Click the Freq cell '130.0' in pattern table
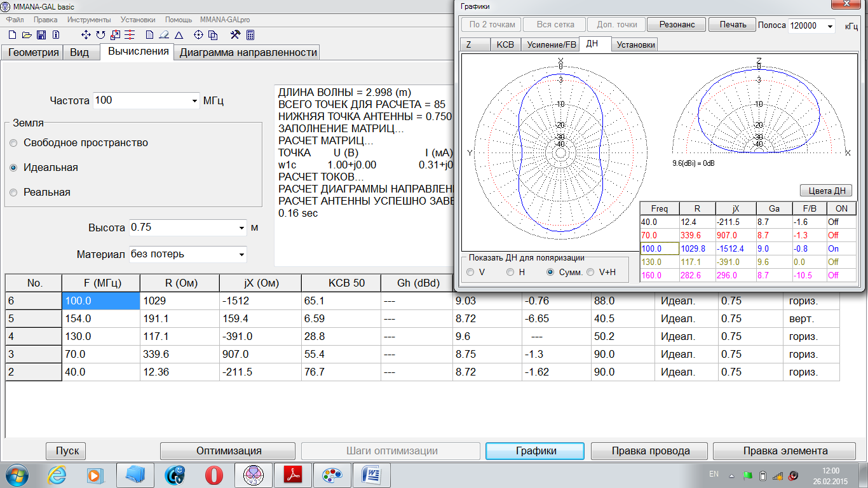The width and height of the screenshot is (868, 488). click(660, 262)
